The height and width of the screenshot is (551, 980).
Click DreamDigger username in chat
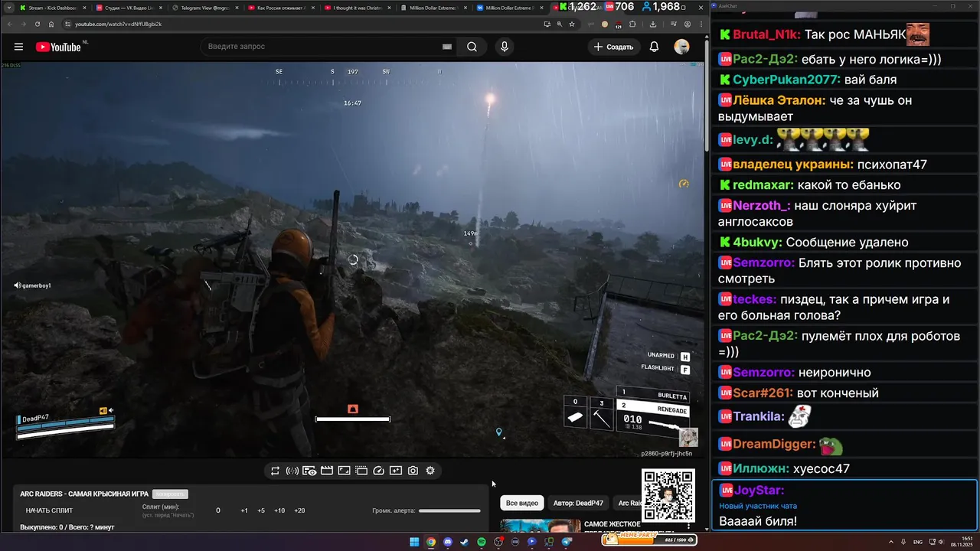click(773, 444)
